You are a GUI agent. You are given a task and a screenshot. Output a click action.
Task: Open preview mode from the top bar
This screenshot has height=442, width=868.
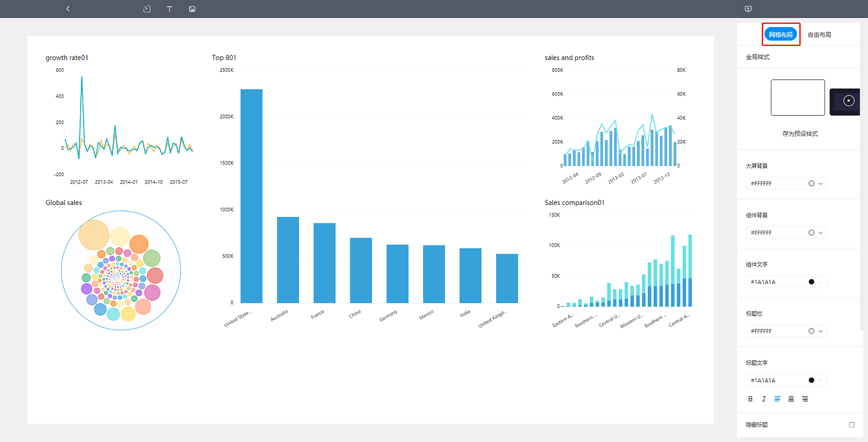pos(748,9)
